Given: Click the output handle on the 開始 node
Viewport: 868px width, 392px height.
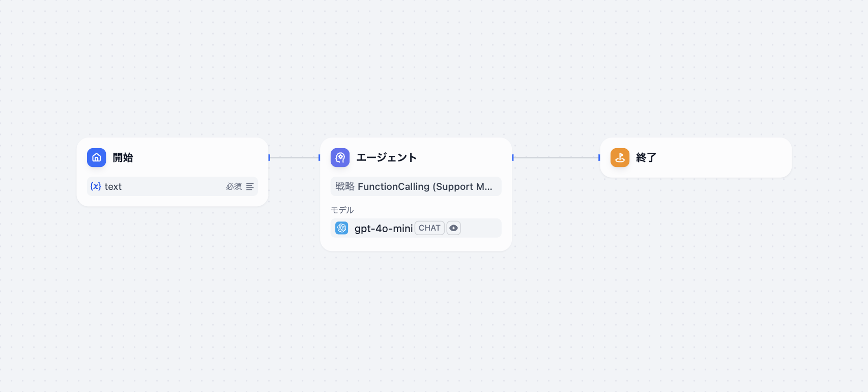Looking at the screenshot, I should (x=269, y=158).
